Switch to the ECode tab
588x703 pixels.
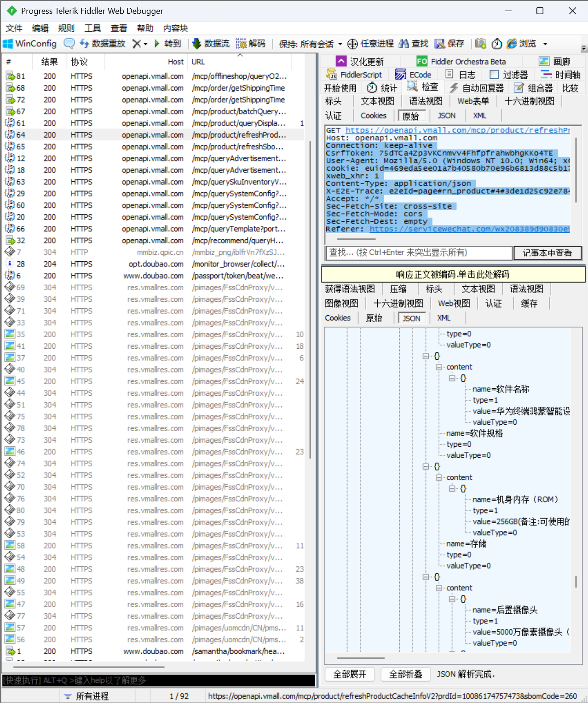(x=414, y=75)
